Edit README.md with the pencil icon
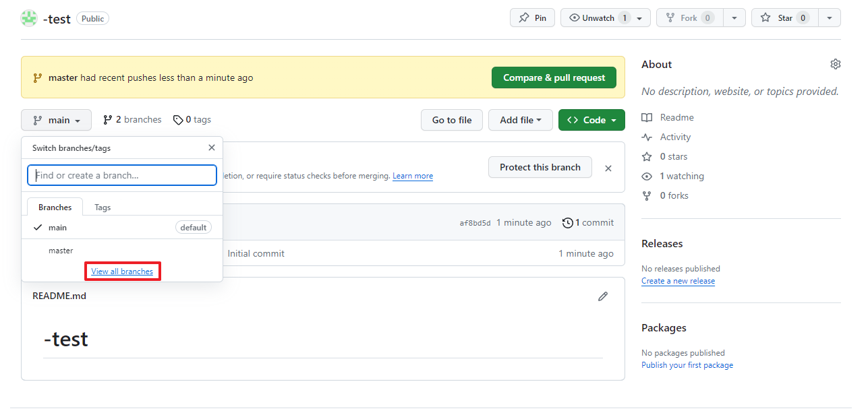This screenshot has height=419, width=868. (x=603, y=296)
